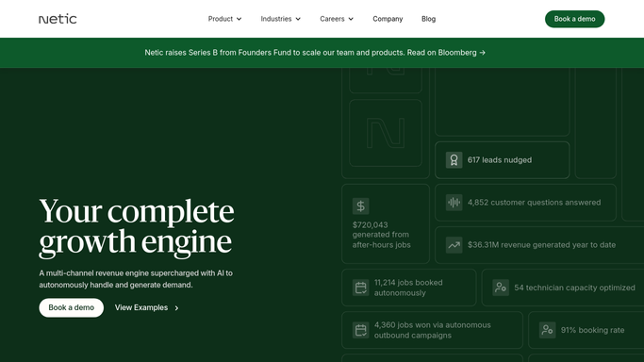Click the green Book a demo header button
644x362 pixels.
point(574,19)
